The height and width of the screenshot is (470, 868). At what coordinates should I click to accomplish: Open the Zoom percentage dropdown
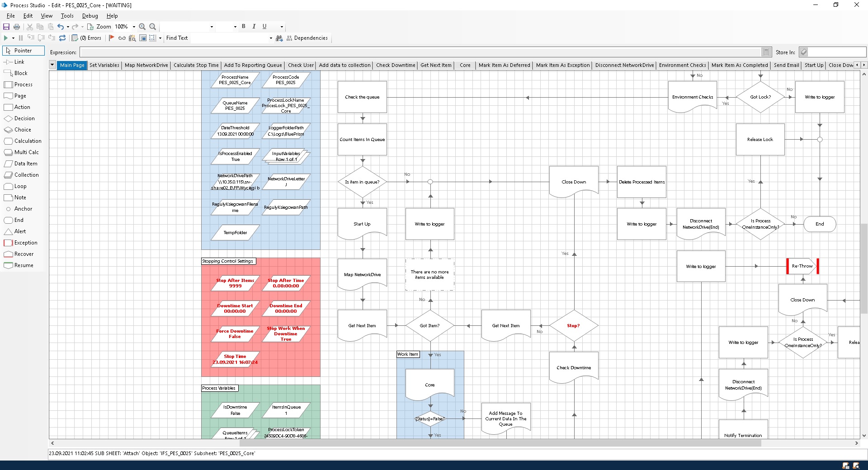[x=134, y=27]
